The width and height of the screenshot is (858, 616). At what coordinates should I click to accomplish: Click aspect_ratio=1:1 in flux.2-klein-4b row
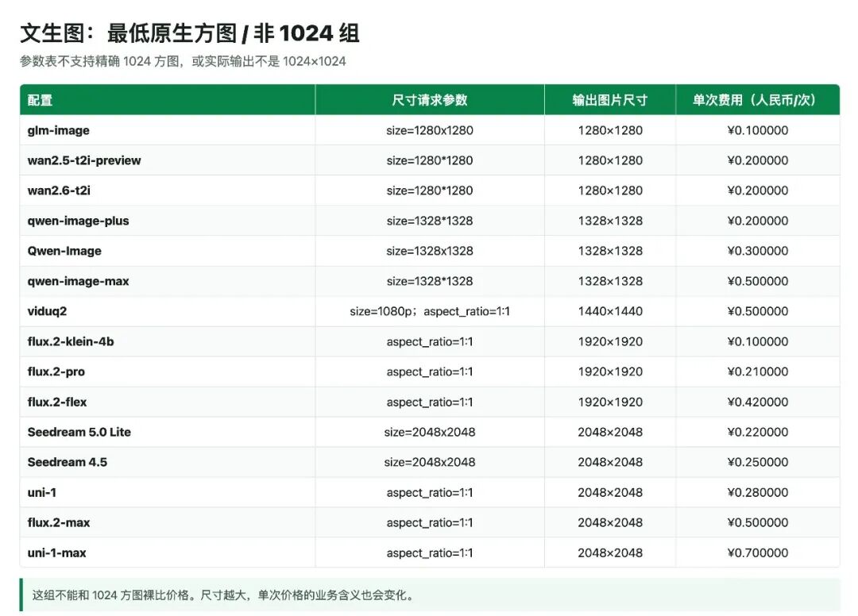(x=430, y=341)
